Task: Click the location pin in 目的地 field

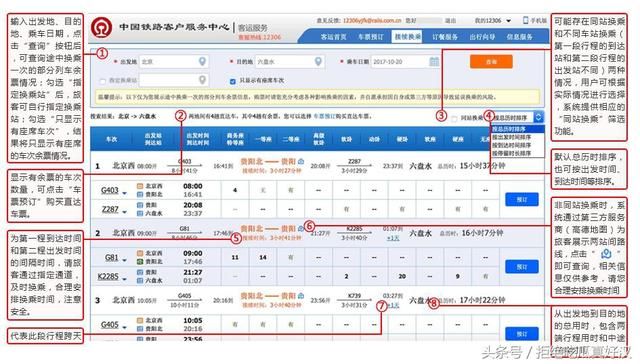Action: tap(318, 62)
